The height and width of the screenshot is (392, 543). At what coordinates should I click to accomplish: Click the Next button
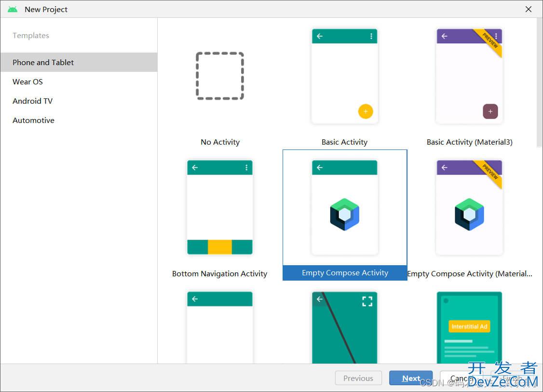[411, 378]
